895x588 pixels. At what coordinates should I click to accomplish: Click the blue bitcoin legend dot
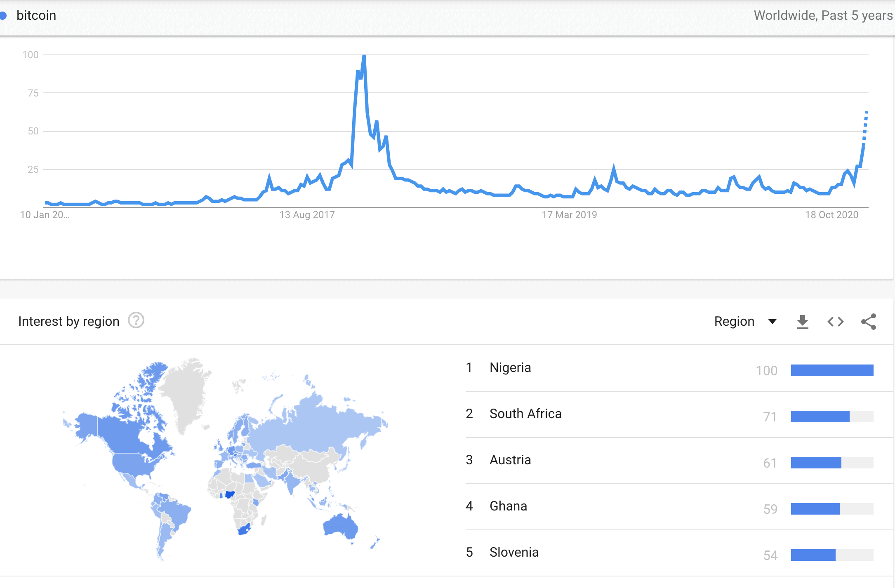point(3,16)
